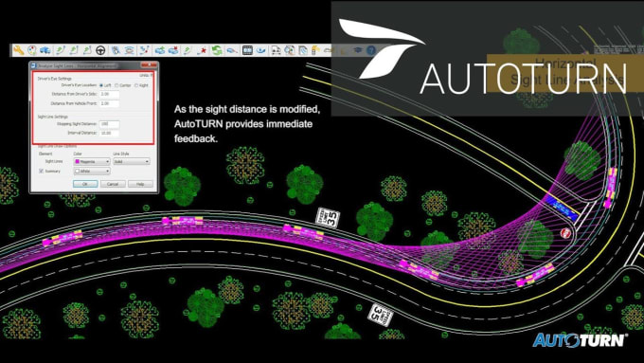Click the blue path with dots icon
The image size is (644, 363).
[x=144, y=50]
